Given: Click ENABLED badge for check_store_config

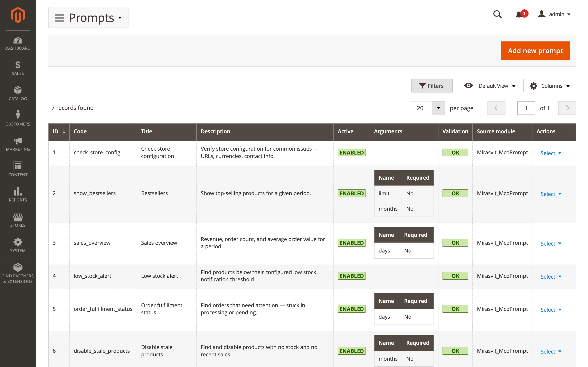Looking at the screenshot, I should coord(351,152).
